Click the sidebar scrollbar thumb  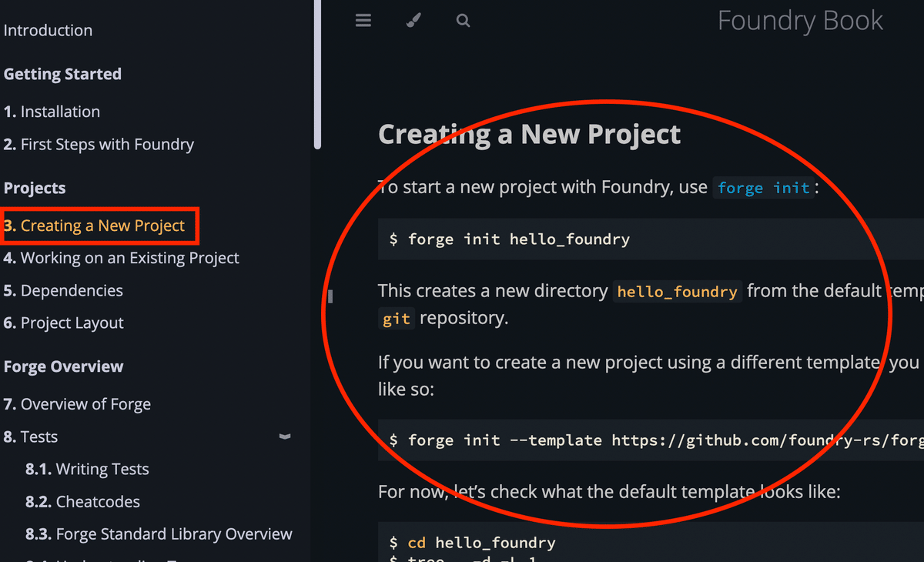click(x=317, y=74)
